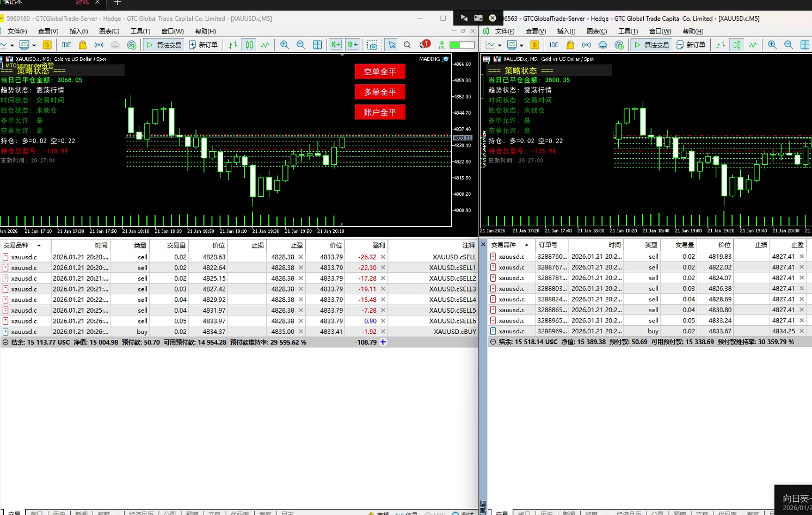Toggle bar chart mode in the right window
The width and height of the screenshot is (812, 515).
click(x=721, y=45)
